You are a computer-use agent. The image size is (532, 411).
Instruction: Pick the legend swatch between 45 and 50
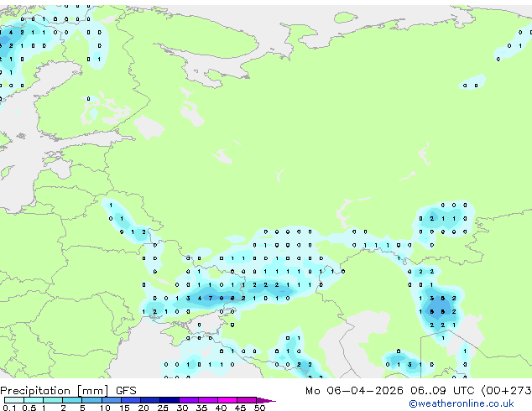[247, 400]
